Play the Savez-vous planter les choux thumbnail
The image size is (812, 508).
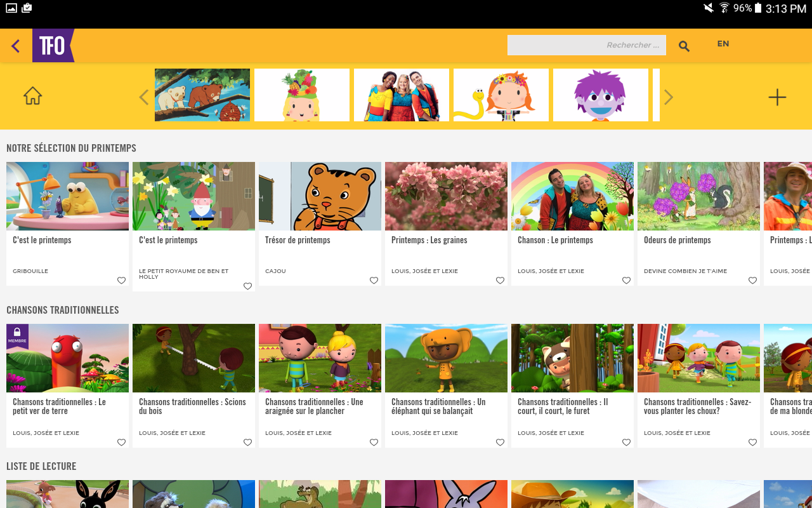698,358
